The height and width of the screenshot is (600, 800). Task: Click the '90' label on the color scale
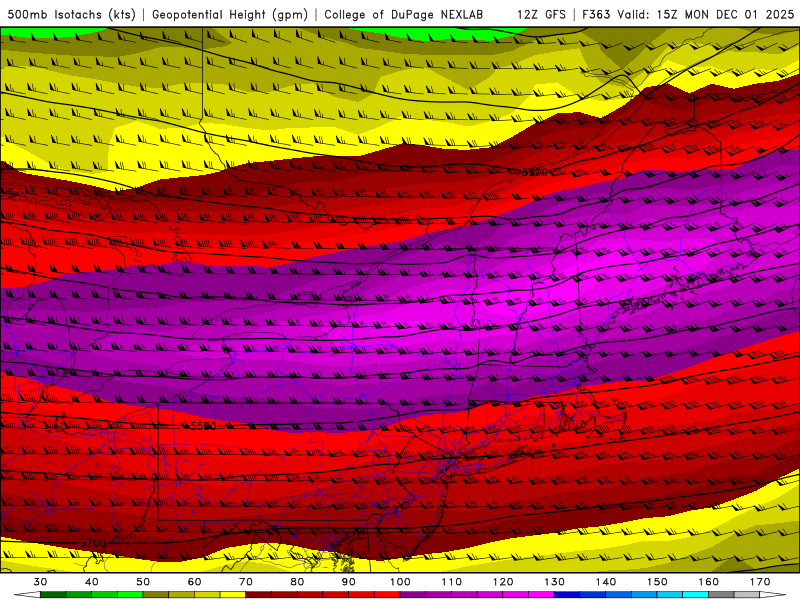[348, 582]
